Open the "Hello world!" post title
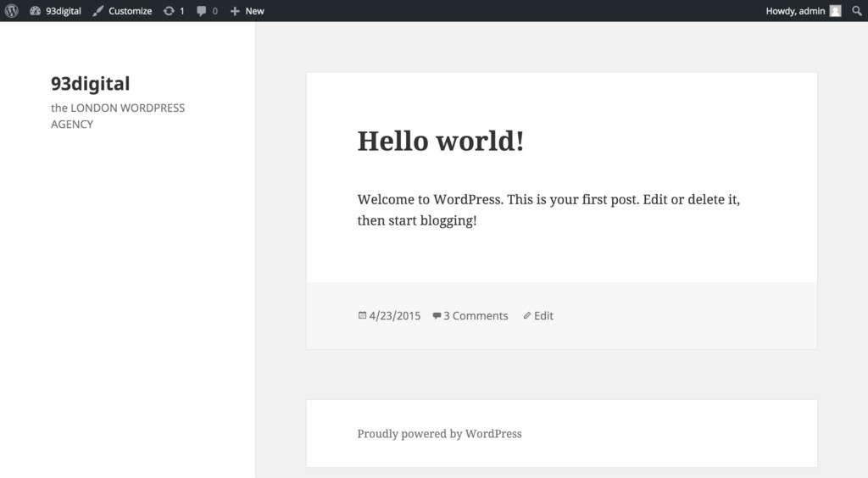 click(440, 141)
